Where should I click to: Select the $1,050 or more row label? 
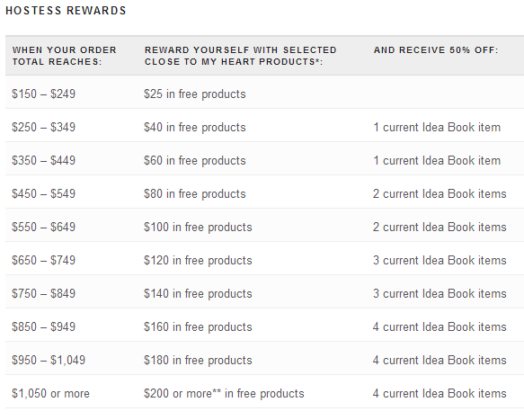(x=51, y=394)
